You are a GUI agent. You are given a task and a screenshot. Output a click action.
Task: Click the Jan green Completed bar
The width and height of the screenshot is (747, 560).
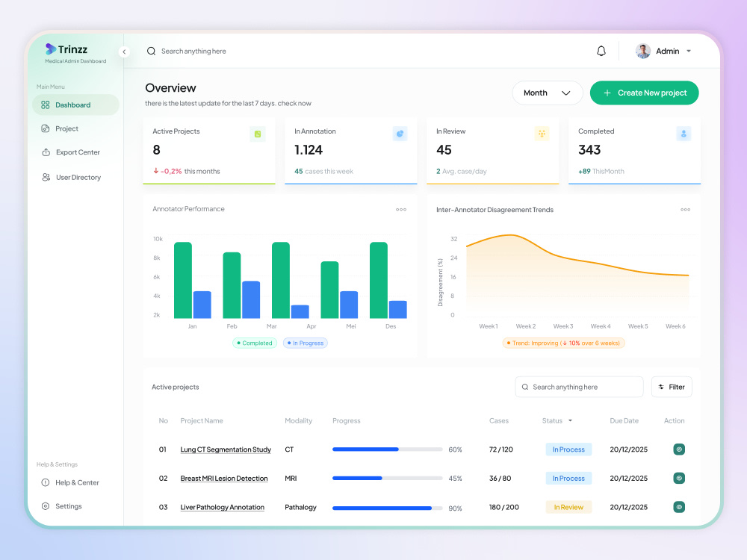click(183, 280)
